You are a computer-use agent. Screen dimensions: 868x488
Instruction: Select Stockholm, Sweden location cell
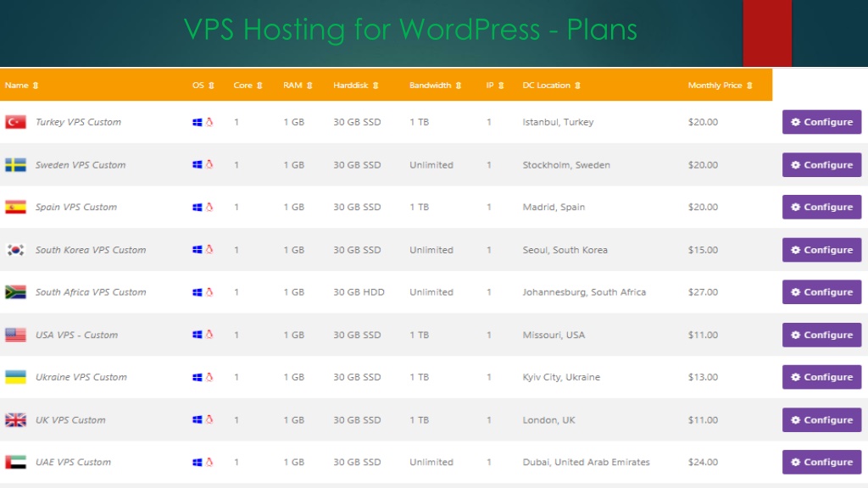point(566,164)
